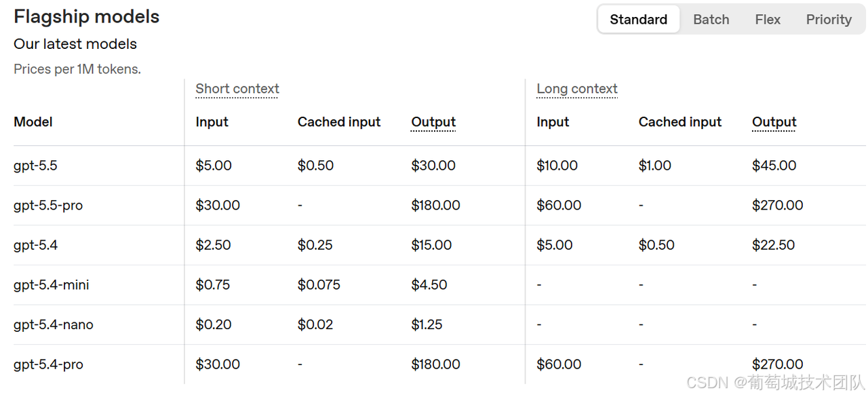Viewport: 868px width, 397px height.
Task: Click the gpt-5.4-mini model name
Action: [x=52, y=285]
